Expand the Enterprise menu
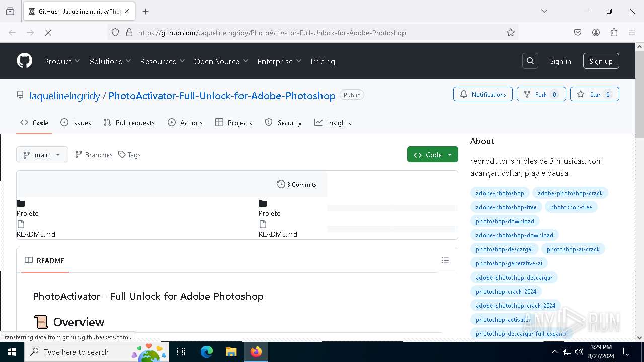The height and width of the screenshot is (362, 644). tap(279, 61)
